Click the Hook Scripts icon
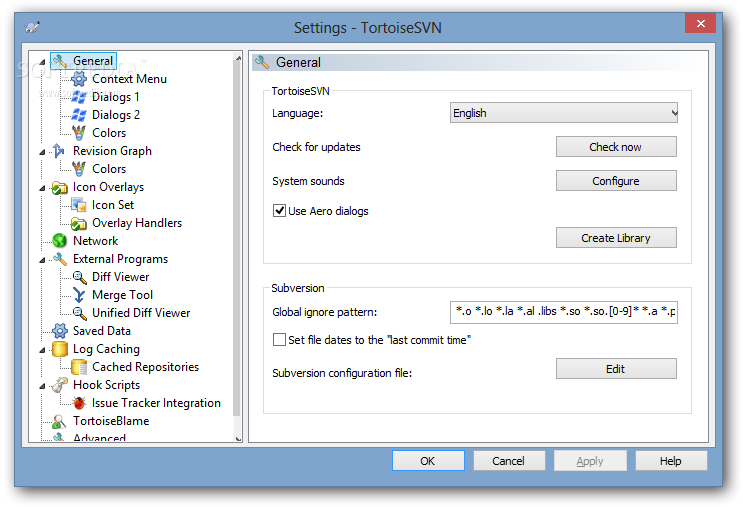This screenshot has height=507, width=743. (x=60, y=385)
